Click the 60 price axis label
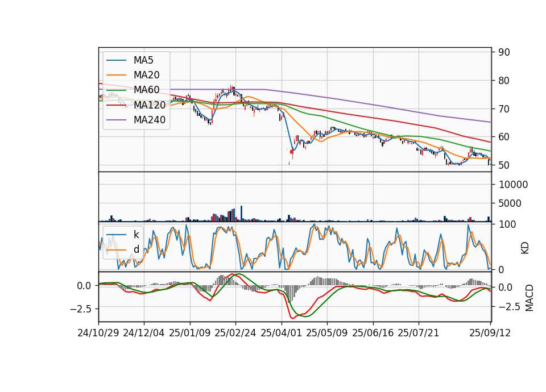This screenshot has height=392, width=546. 504,137
